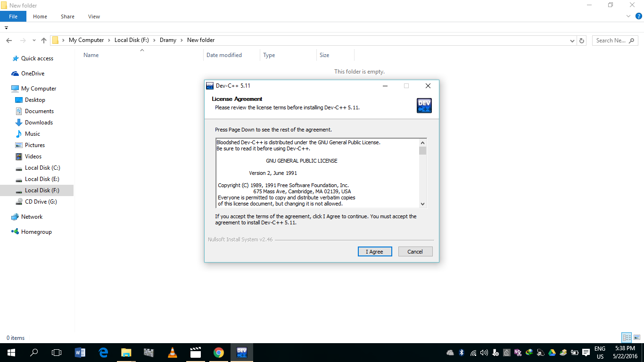This screenshot has height=362, width=644.
Task: Click My Computer in address breadcrumb
Action: point(86,40)
